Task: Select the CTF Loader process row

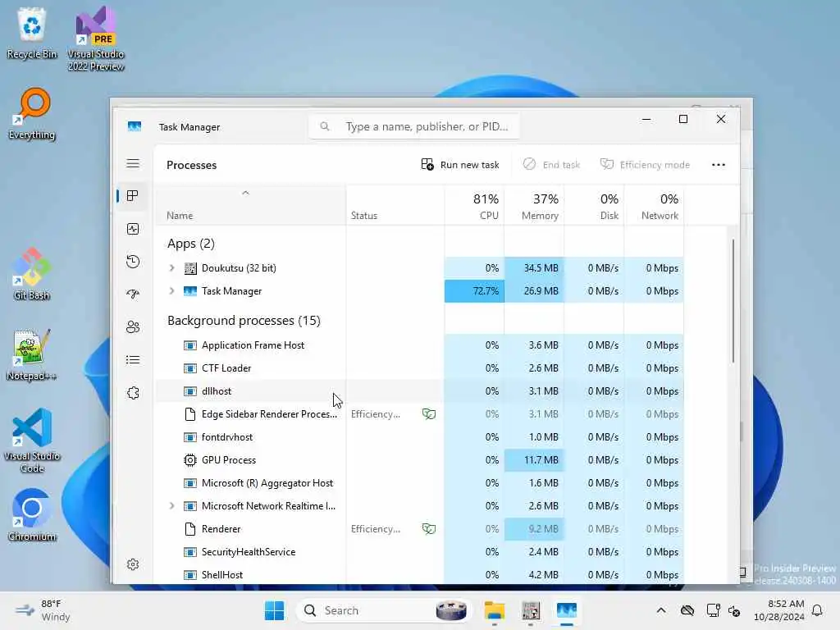Action: (419, 368)
